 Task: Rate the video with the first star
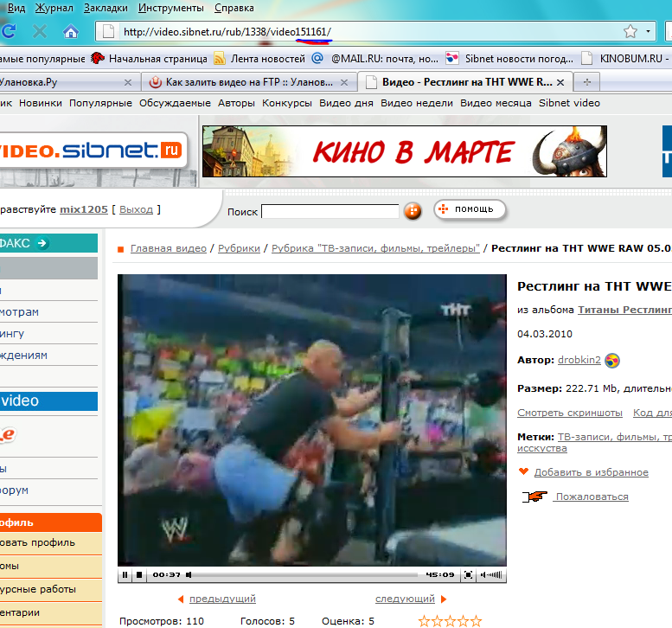(425, 621)
